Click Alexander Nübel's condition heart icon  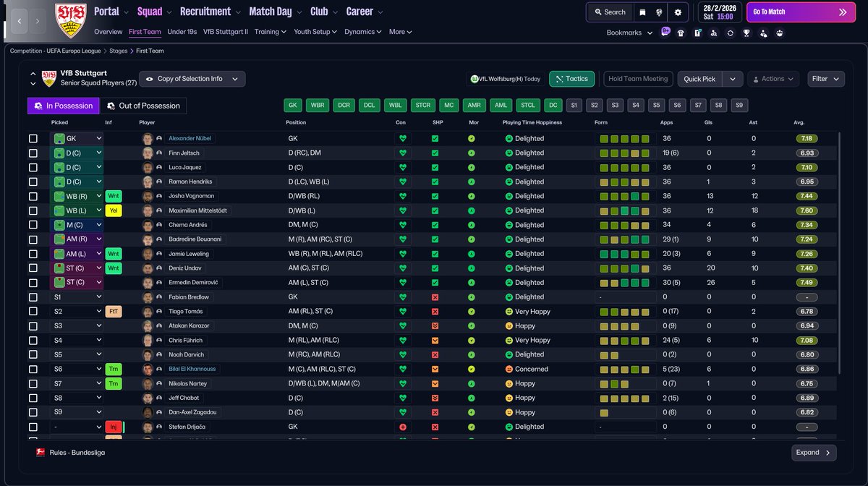(x=403, y=138)
